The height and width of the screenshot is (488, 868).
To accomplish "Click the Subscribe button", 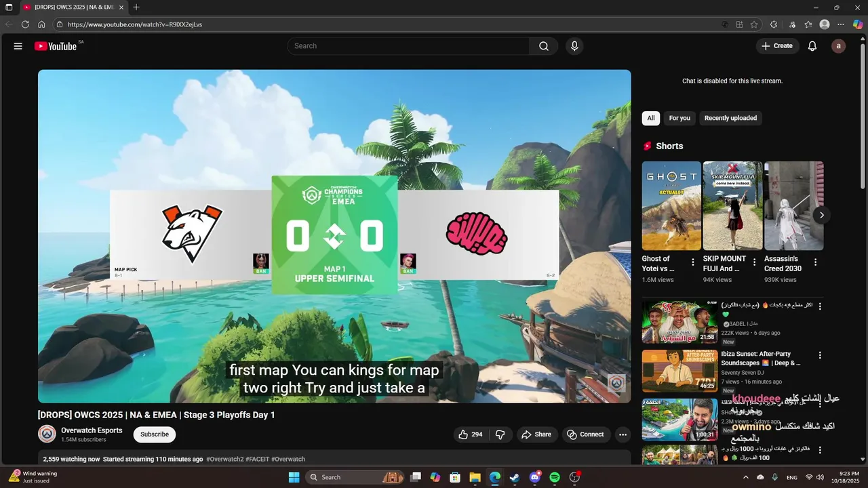I will (155, 434).
